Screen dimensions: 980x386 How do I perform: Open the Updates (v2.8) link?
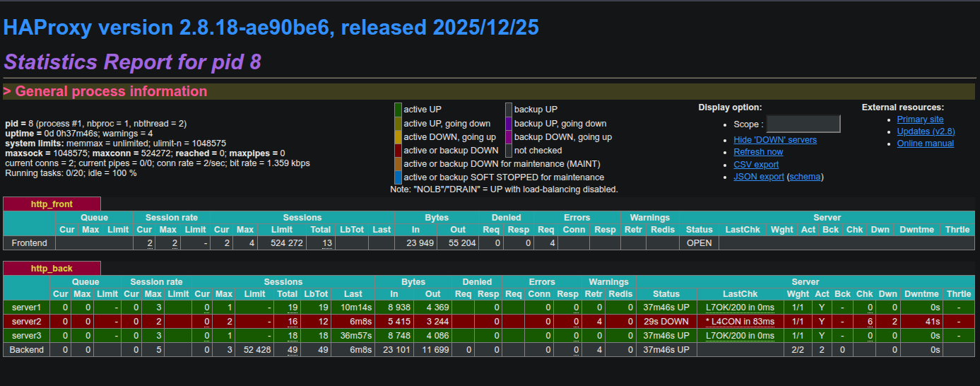pyautogui.click(x=926, y=131)
